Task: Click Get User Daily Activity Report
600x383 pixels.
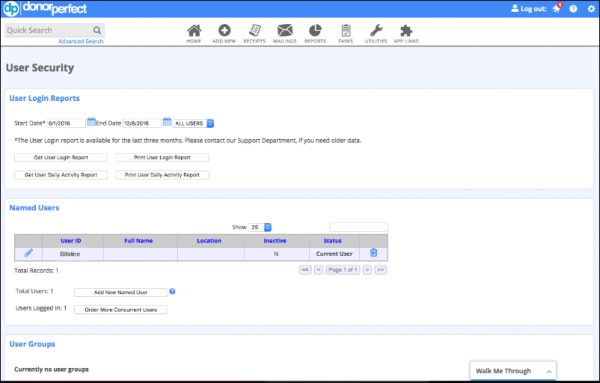Action: [x=61, y=175]
